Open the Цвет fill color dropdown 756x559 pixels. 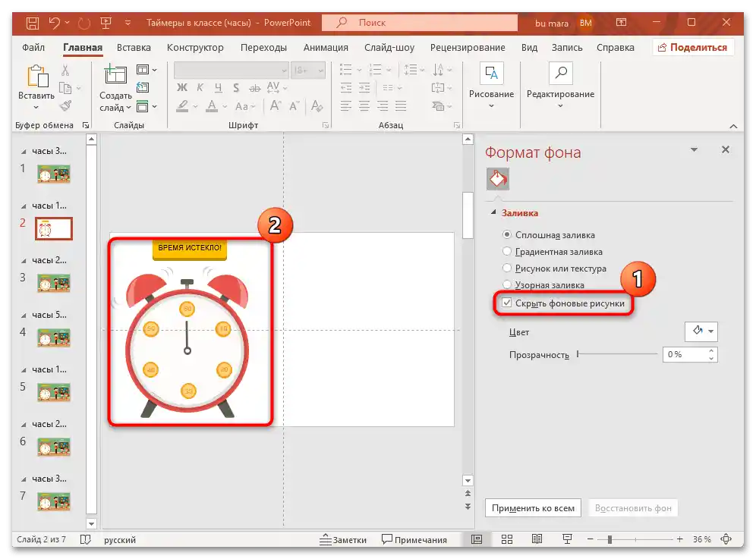[701, 331]
